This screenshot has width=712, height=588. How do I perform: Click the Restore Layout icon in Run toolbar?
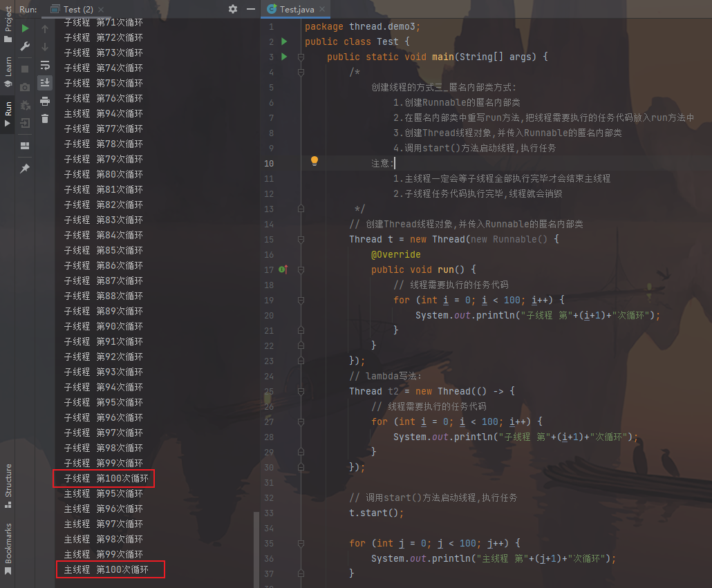25,146
